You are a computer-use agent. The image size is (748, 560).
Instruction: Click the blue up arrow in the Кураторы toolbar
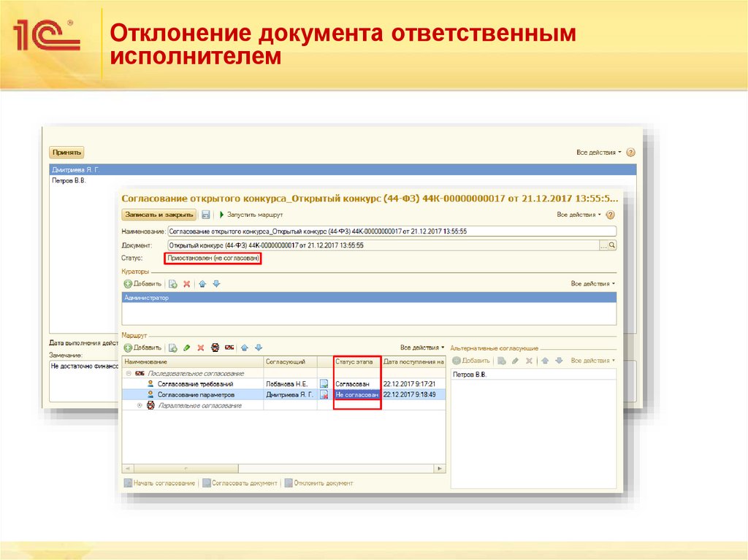pyautogui.click(x=202, y=283)
